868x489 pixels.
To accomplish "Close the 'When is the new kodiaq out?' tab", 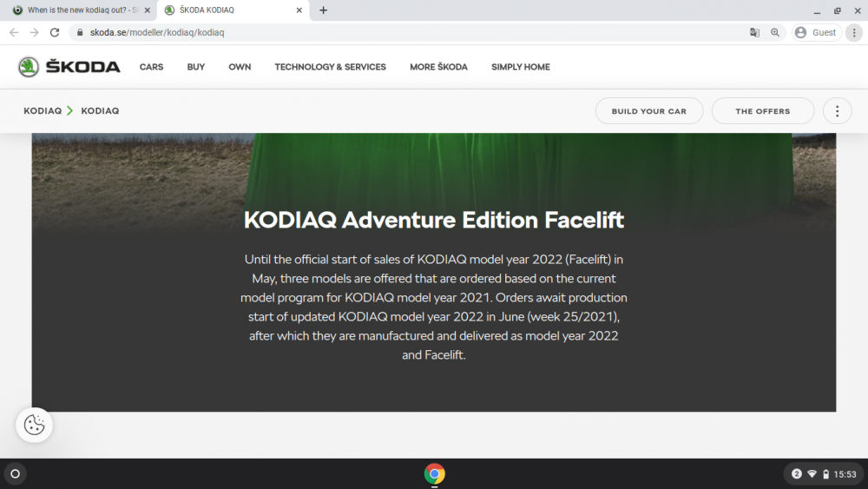I will point(148,10).
